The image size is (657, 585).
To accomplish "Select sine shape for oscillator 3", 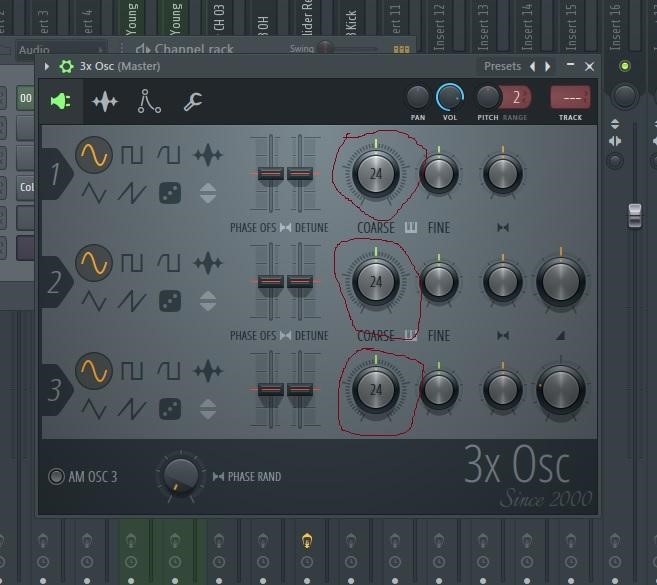I will (94, 371).
